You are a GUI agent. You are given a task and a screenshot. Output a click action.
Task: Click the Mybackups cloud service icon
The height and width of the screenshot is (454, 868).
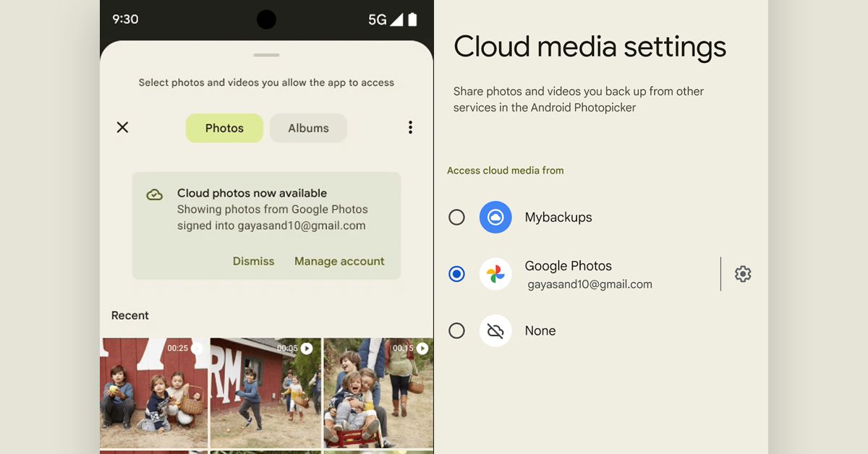click(x=495, y=217)
